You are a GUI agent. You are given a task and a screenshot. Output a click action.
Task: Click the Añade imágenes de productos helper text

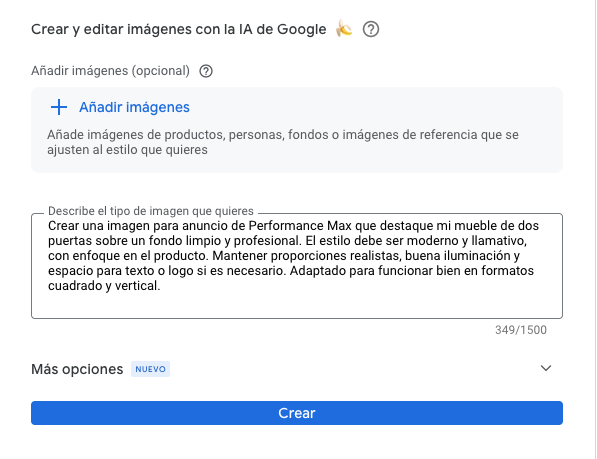283,142
